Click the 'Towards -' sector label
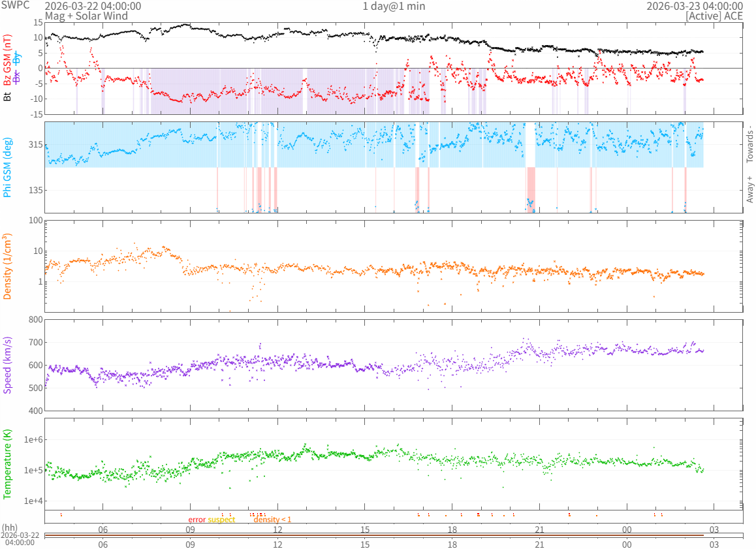The image size is (756, 549). pos(749,144)
